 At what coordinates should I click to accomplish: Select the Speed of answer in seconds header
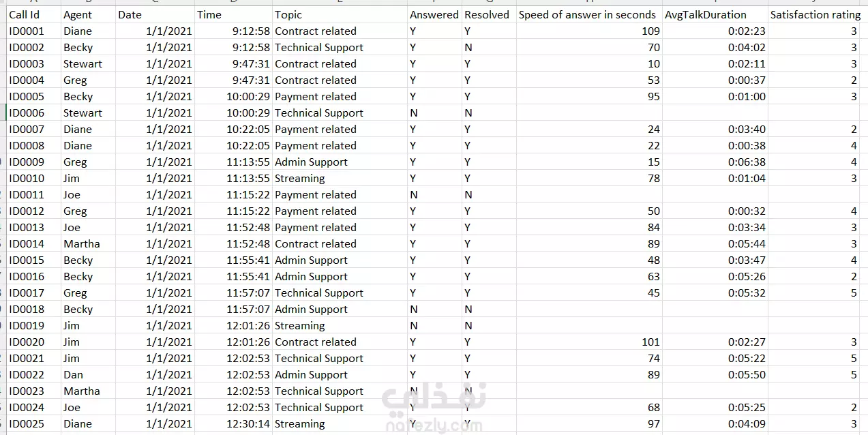589,14
